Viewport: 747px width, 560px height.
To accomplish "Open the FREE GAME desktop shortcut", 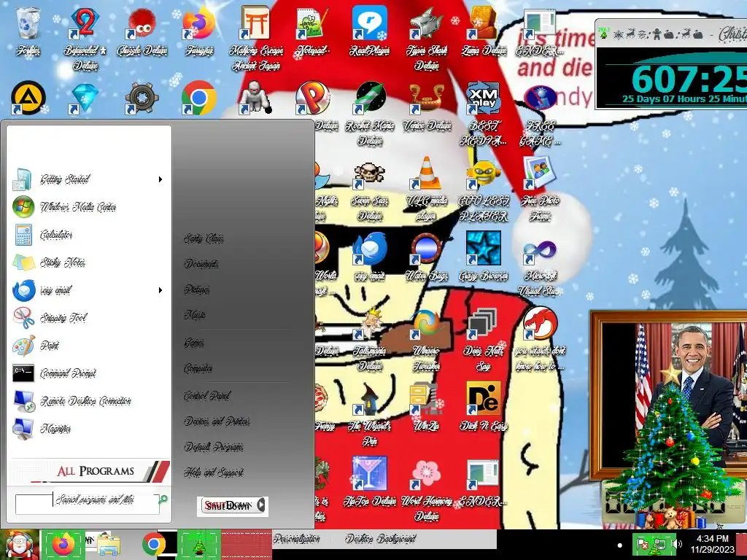I will tap(540, 114).
